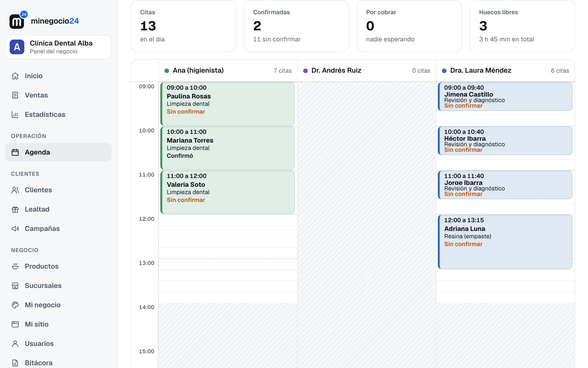The width and height of the screenshot is (588, 368).
Task: Click the Huecos libres summary card
Action: point(522,26)
